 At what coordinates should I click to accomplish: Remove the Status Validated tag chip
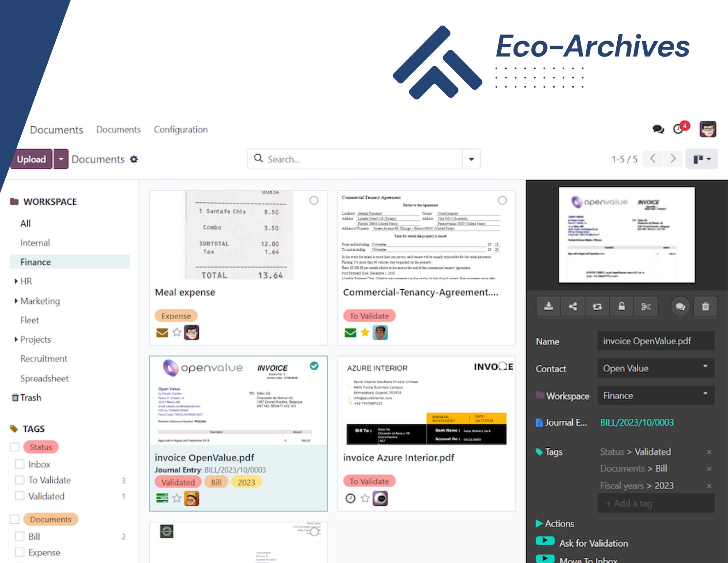(x=709, y=452)
